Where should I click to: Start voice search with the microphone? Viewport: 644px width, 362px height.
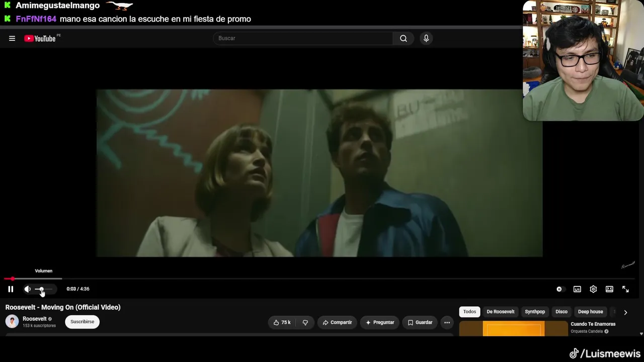coord(426,38)
